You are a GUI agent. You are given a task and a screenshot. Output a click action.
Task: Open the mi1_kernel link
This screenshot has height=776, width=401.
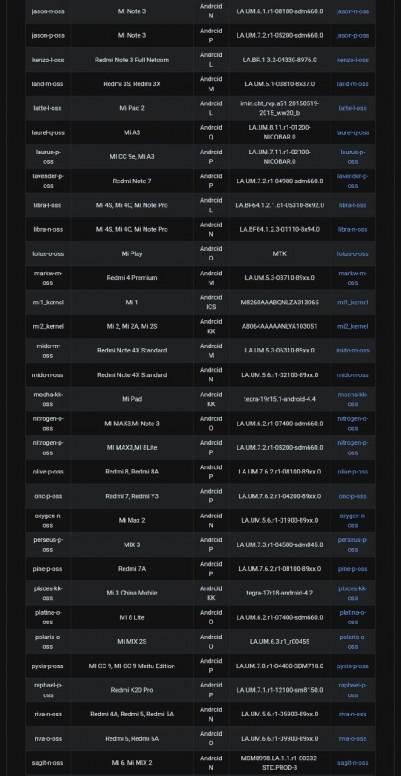coord(352,302)
